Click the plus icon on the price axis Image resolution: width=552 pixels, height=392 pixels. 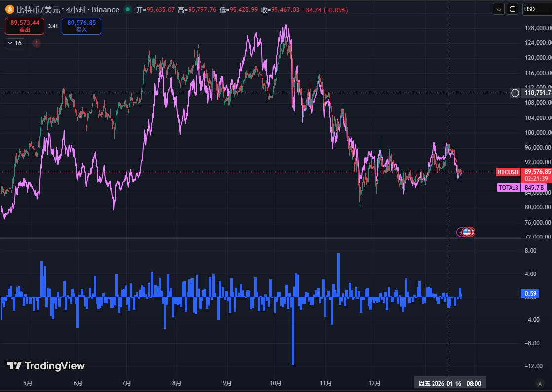pos(515,93)
